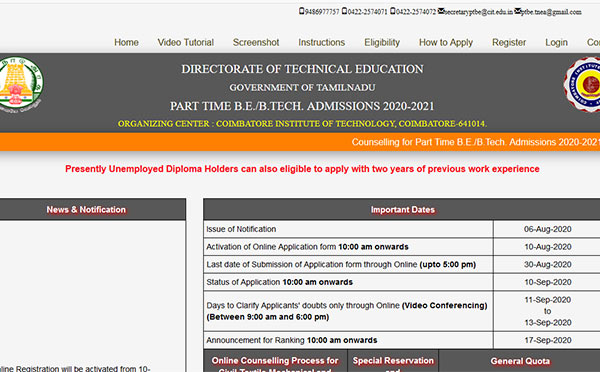The image size is (600, 372).
Task: Click the date 10-Sep-2020
Action: coord(548,282)
